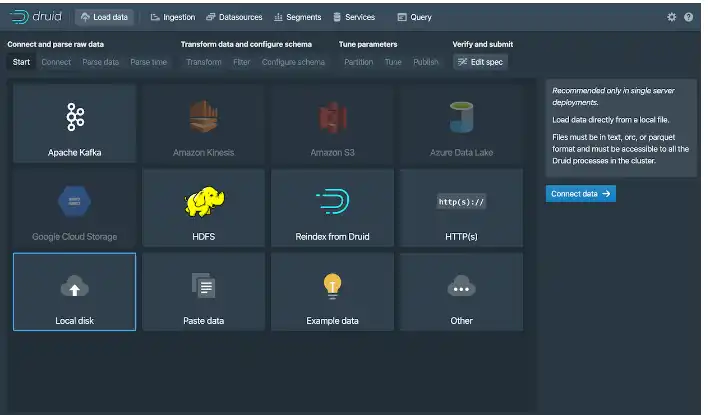Click the Datasources stack icon

pyautogui.click(x=210, y=17)
